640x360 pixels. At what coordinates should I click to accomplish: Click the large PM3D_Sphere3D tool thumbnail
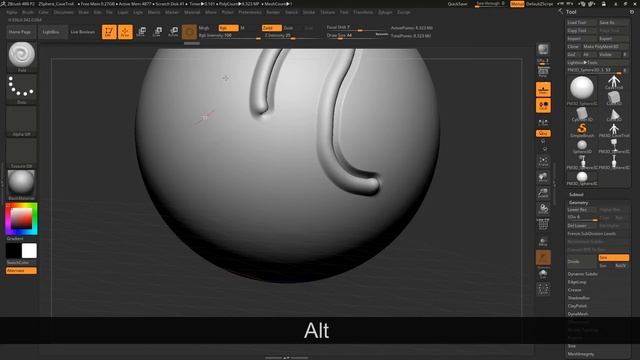pyautogui.click(x=582, y=90)
